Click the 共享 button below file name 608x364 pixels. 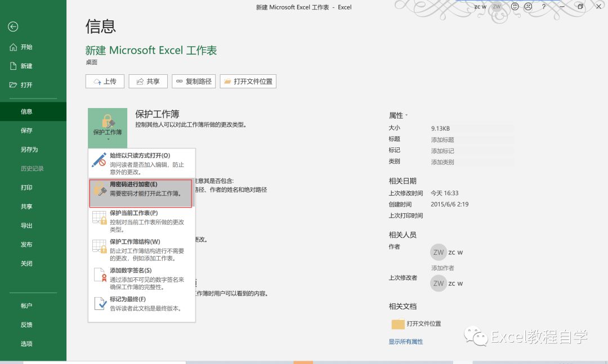[148, 82]
